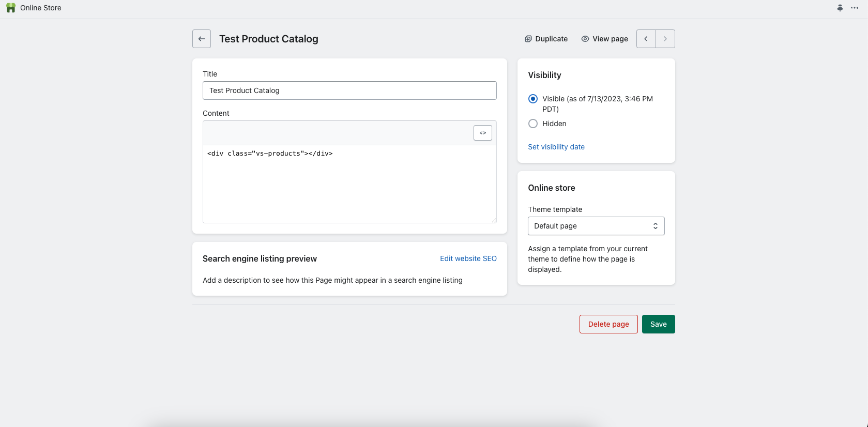Click the Online Store header label

pos(41,8)
